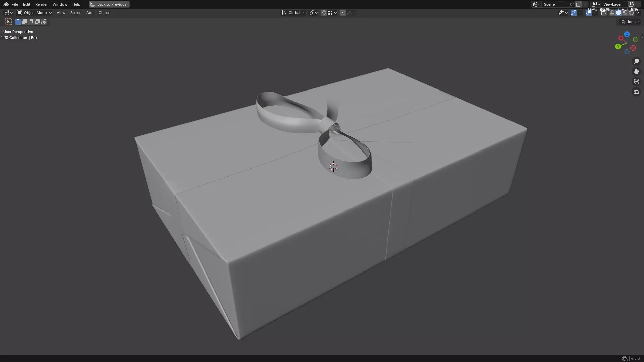Image resolution: width=644 pixels, height=362 pixels.
Task: Open the Global transform orientation dropdown
Action: tap(293, 13)
